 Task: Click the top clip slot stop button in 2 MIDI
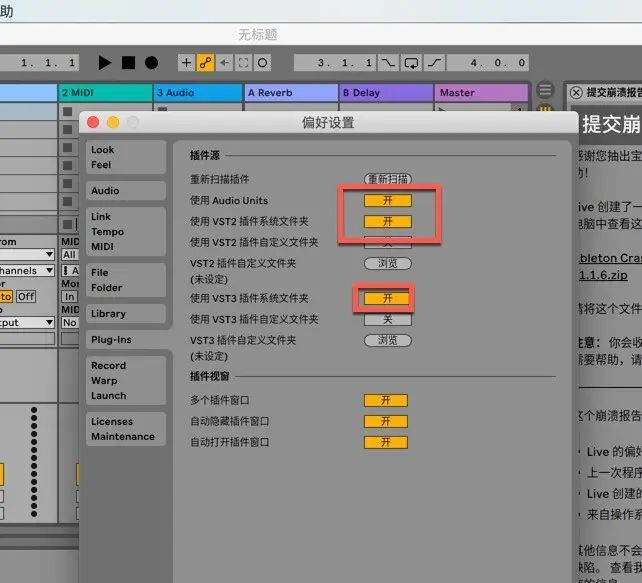click(x=68, y=111)
